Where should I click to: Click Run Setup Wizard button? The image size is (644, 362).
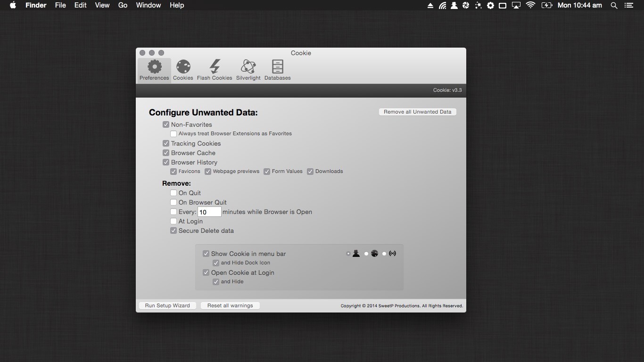[167, 305]
